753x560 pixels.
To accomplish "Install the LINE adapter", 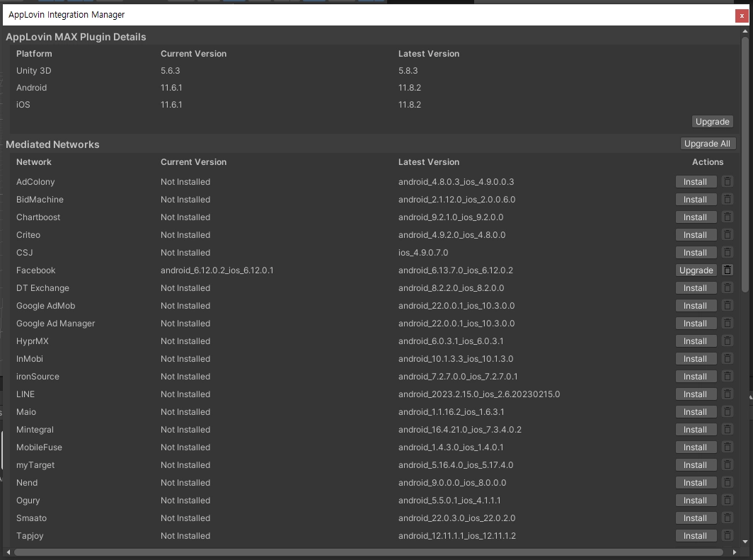I will (x=696, y=394).
